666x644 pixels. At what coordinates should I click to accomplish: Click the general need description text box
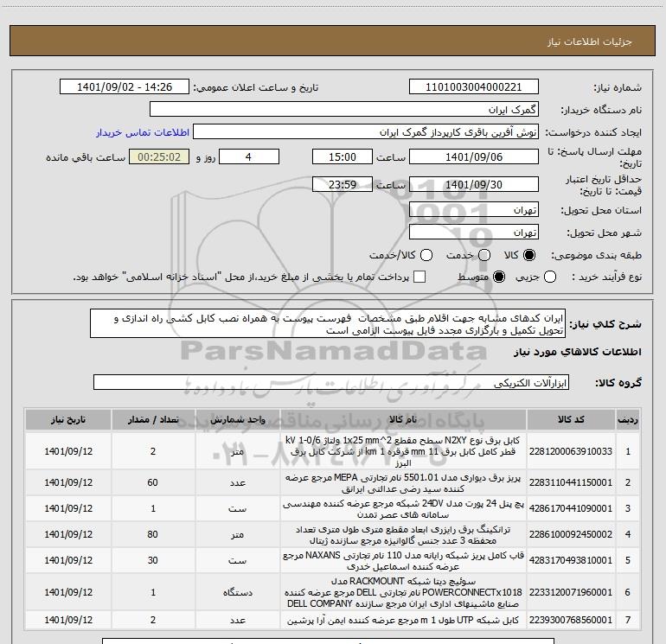click(x=328, y=324)
